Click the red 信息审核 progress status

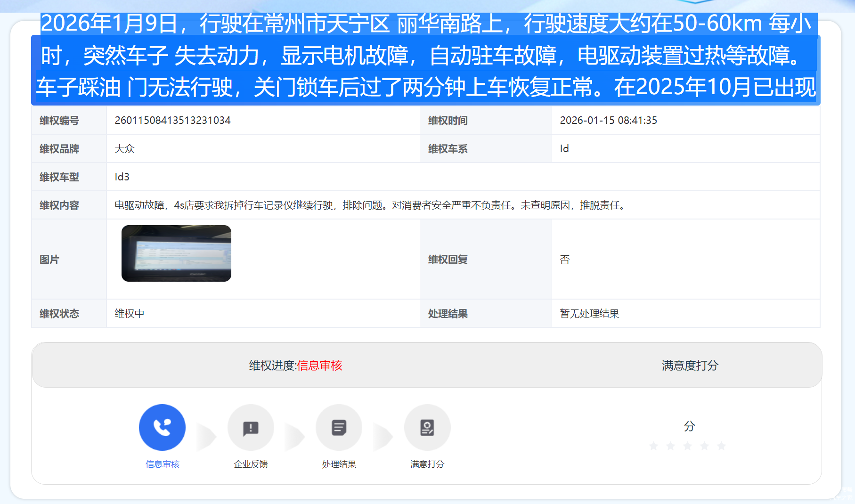coord(319,365)
